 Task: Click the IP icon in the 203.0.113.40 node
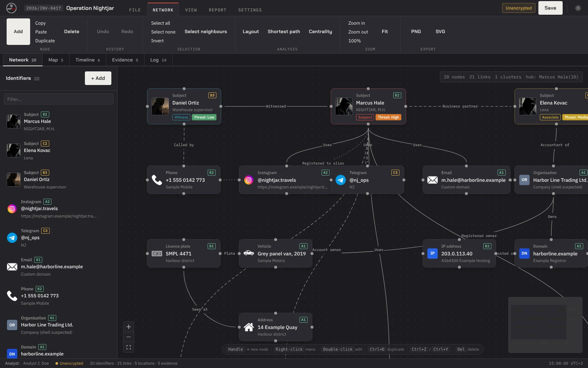tap(433, 254)
